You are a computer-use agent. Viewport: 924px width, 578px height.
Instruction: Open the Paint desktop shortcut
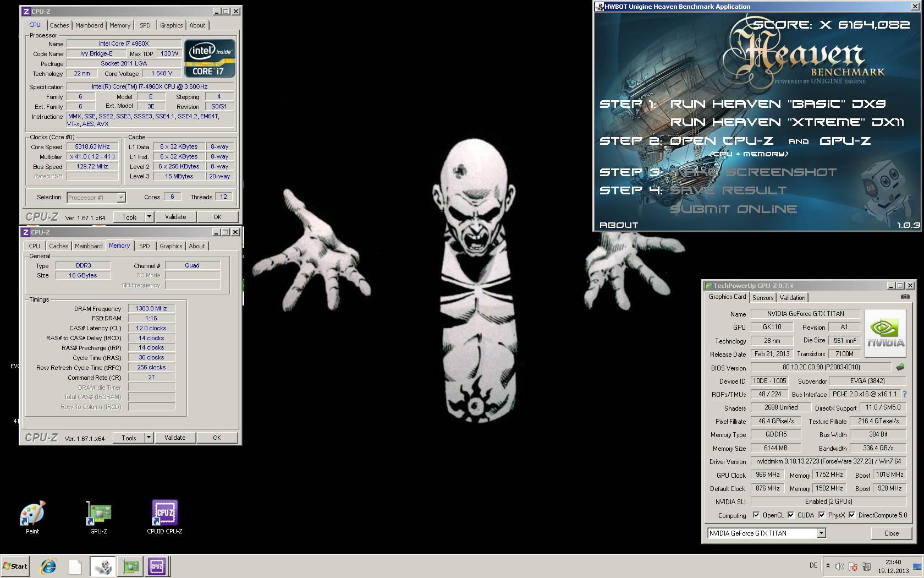pyautogui.click(x=32, y=516)
